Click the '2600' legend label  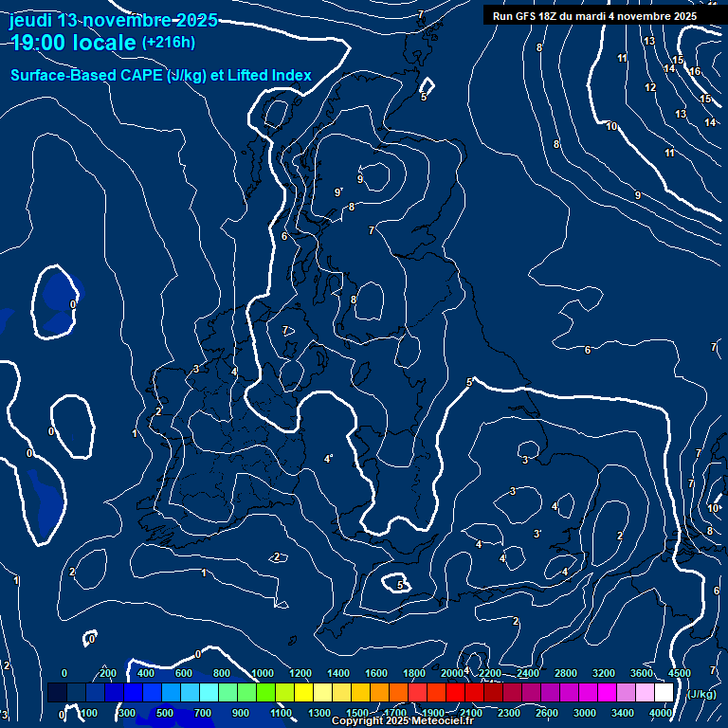547,713
